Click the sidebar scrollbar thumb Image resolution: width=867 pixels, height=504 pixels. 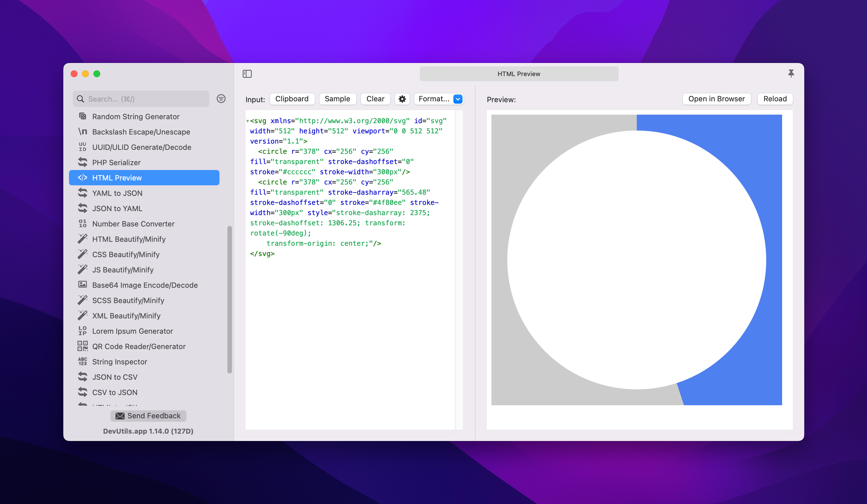coord(229,299)
